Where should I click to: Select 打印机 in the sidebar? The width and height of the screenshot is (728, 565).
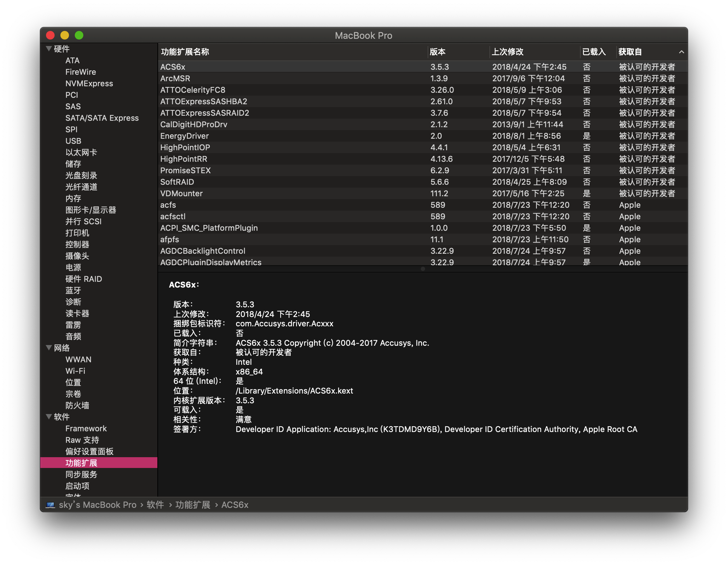pos(77,233)
